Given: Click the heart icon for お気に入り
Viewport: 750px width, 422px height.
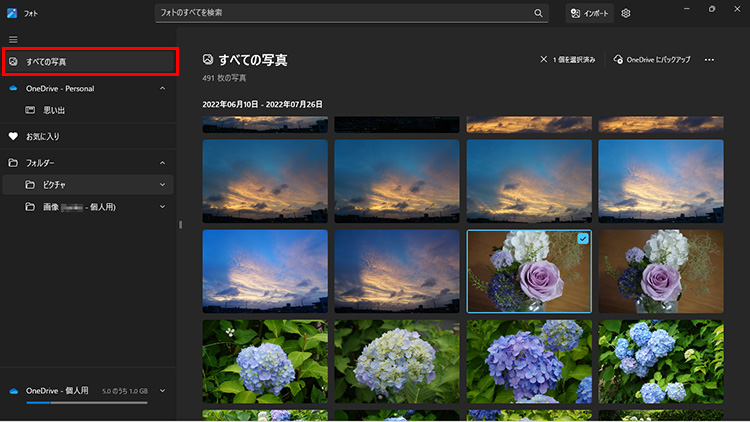Looking at the screenshot, I should [x=13, y=136].
